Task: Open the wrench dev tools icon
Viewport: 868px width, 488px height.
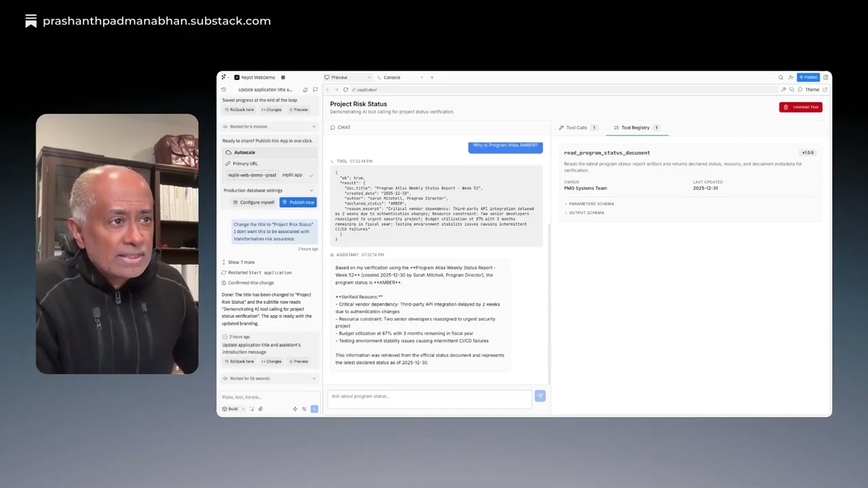Action: coord(783,89)
